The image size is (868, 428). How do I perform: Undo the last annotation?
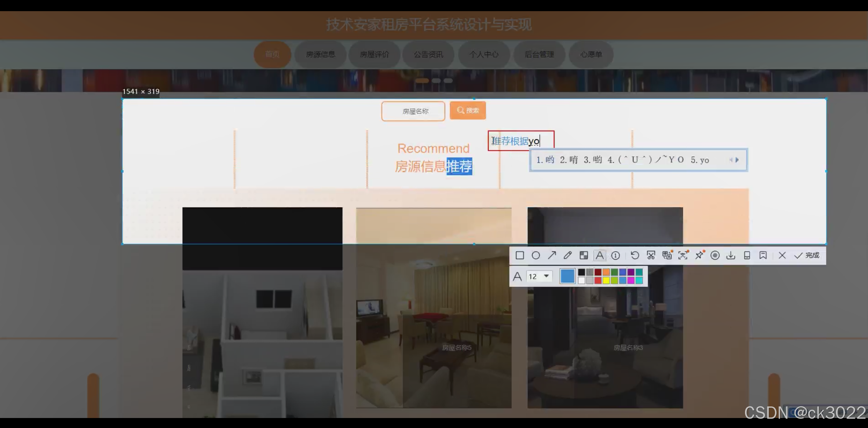coord(635,255)
